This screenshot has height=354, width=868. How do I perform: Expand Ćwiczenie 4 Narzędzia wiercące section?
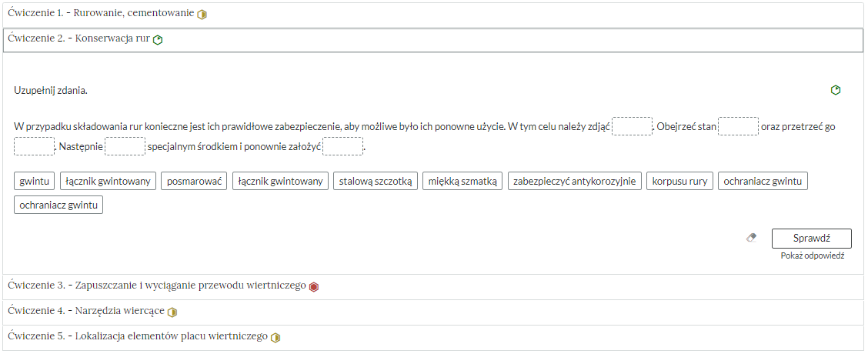pos(86,312)
